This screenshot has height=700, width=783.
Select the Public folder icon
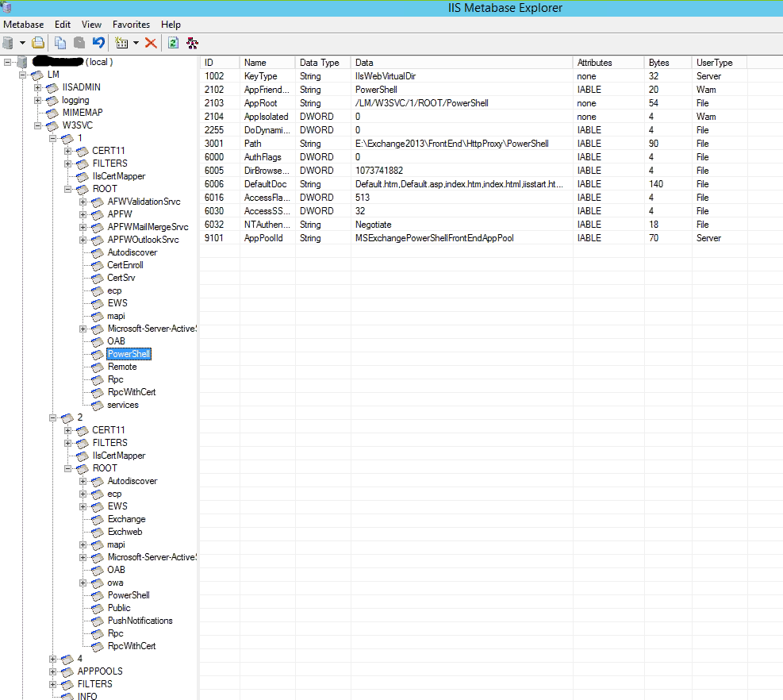click(98, 608)
